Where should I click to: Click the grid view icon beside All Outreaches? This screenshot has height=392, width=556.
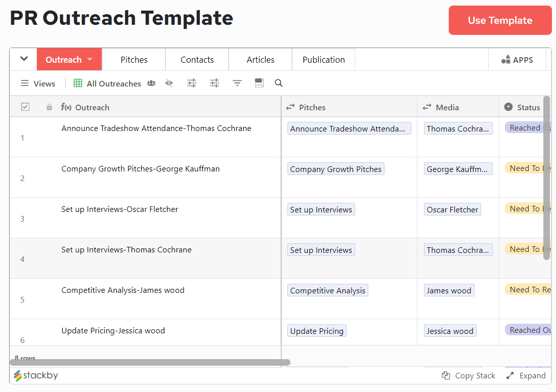[77, 83]
